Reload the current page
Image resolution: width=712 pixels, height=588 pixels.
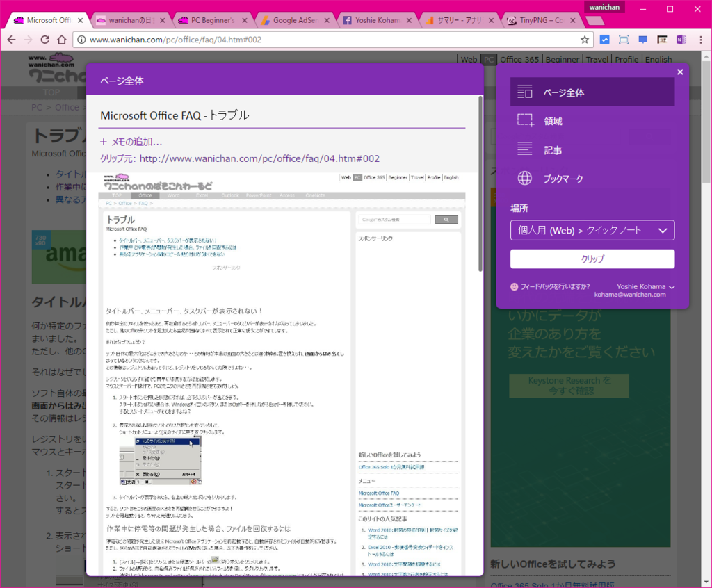[x=45, y=40]
